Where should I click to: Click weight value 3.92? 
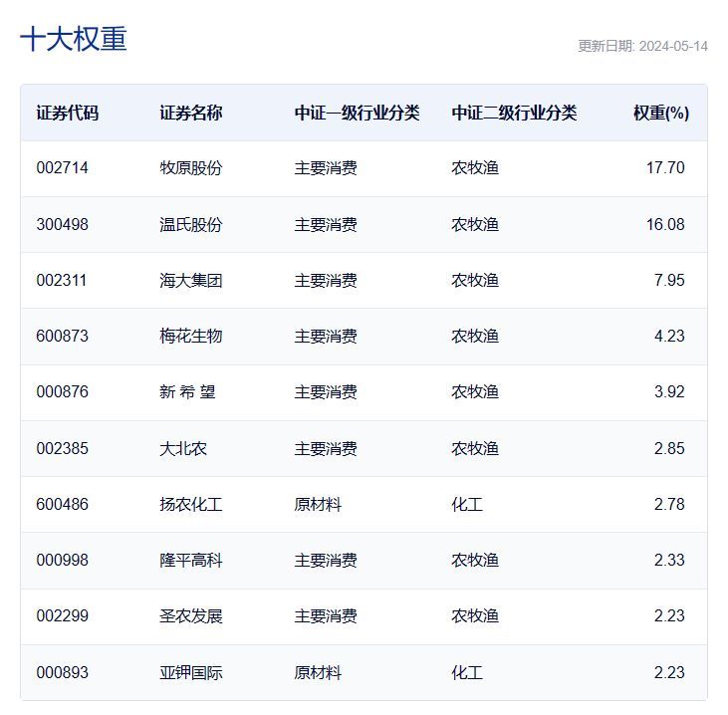[669, 391]
